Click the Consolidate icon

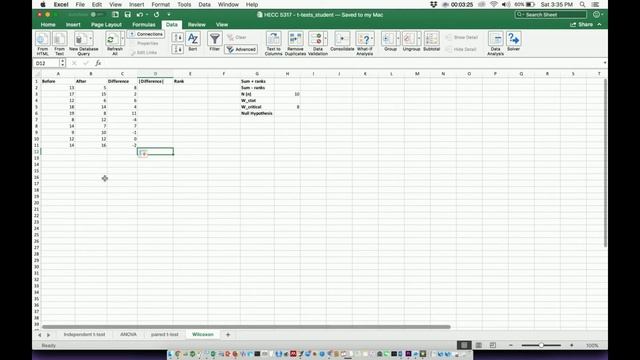click(x=342, y=39)
